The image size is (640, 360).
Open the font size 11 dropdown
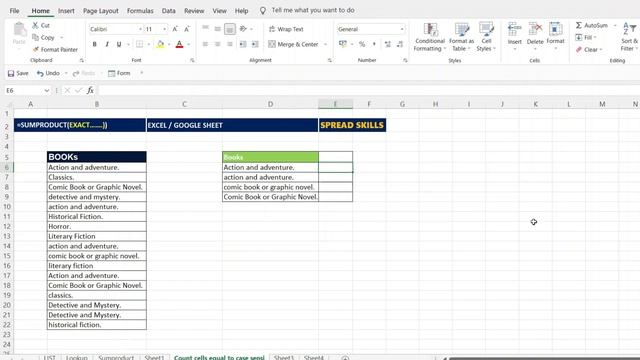(x=164, y=29)
